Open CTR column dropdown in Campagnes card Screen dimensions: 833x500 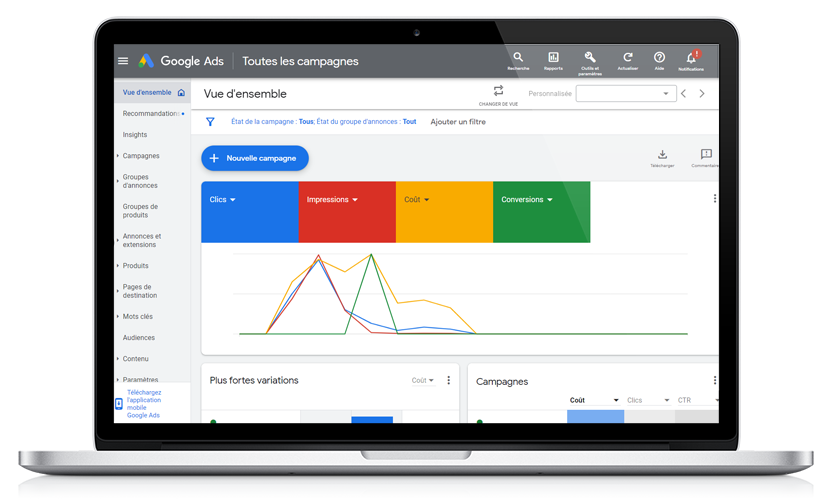[x=698, y=400]
